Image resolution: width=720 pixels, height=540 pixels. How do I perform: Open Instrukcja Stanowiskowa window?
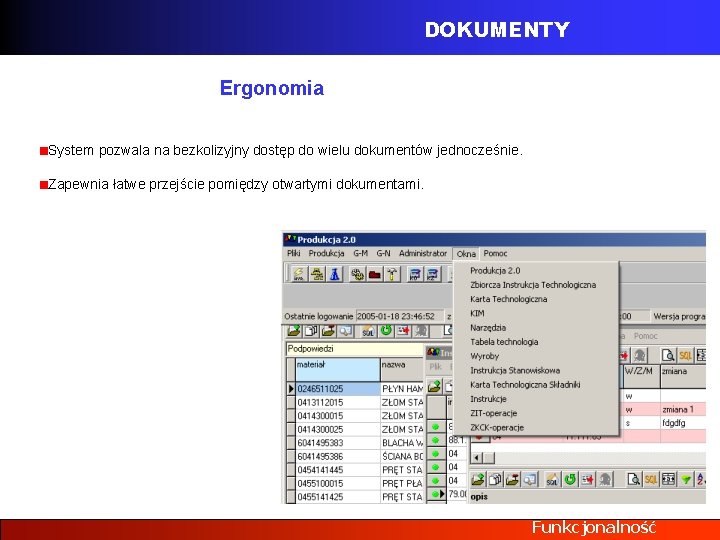coord(515,370)
